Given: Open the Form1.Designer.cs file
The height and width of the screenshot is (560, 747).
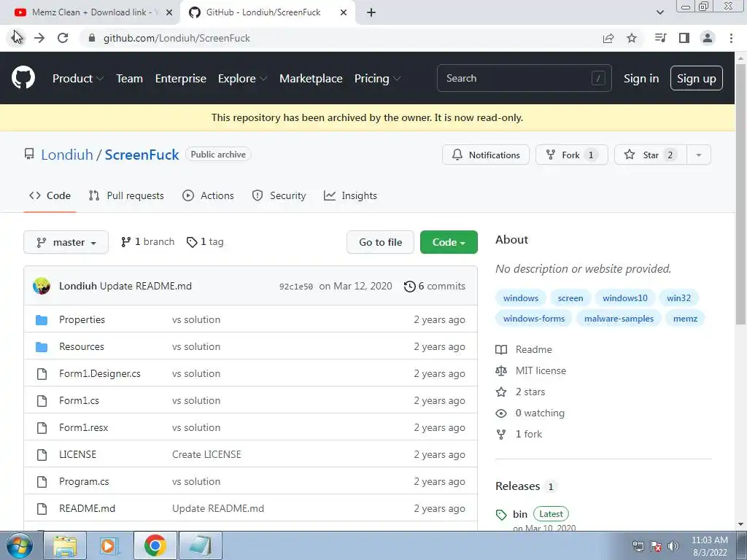Looking at the screenshot, I should pyautogui.click(x=99, y=374).
